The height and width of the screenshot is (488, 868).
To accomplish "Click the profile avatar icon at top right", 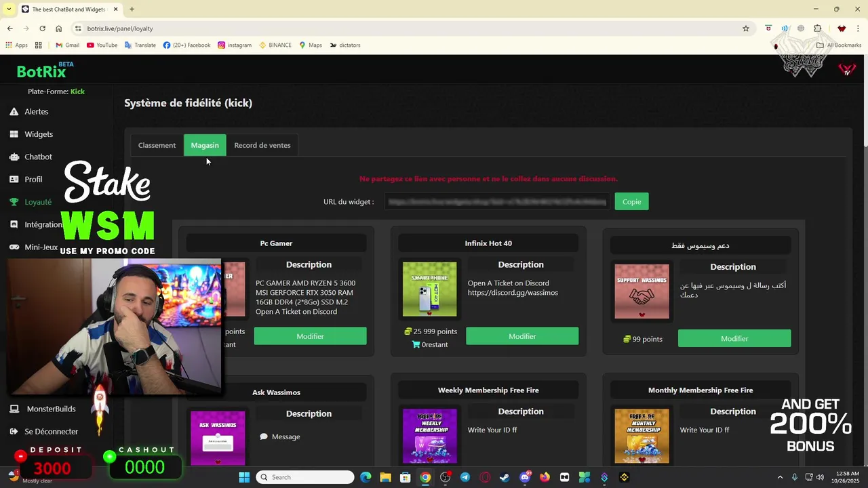I will (x=847, y=68).
